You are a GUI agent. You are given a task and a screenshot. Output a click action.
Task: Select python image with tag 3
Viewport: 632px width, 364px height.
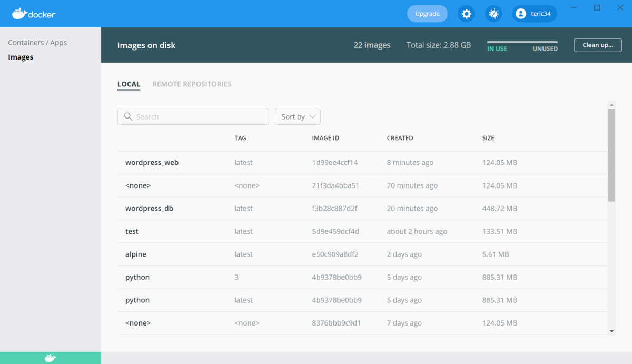[362, 277]
